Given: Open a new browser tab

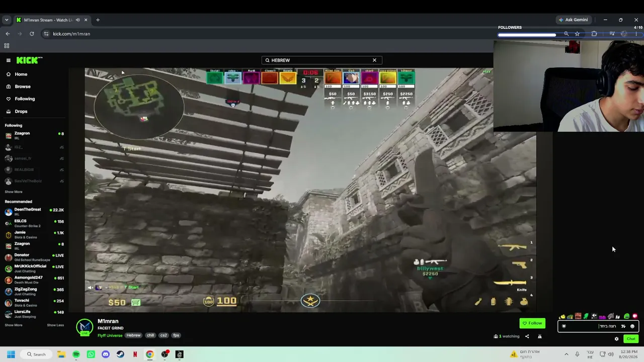Looking at the screenshot, I should pyautogui.click(x=98, y=20).
